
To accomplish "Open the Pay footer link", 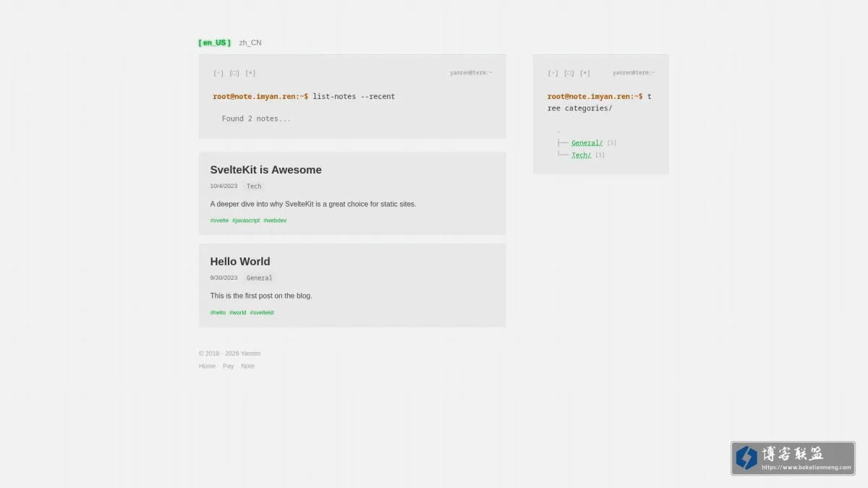I will point(229,367).
